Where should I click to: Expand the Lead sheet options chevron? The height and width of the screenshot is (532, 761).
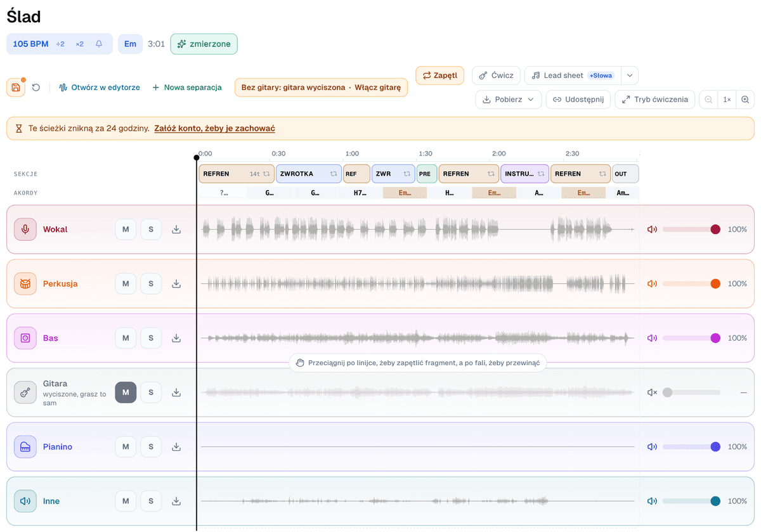pyautogui.click(x=630, y=75)
